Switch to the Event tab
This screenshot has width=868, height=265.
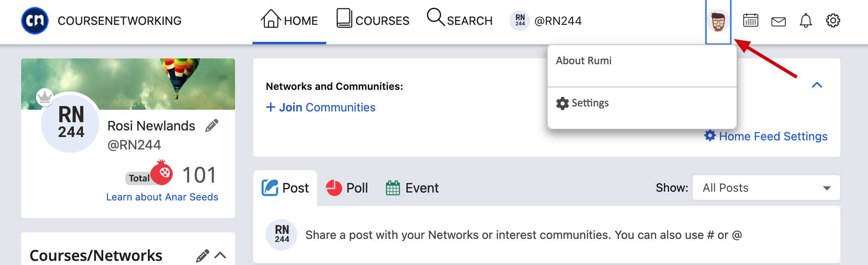tap(412, 188)
